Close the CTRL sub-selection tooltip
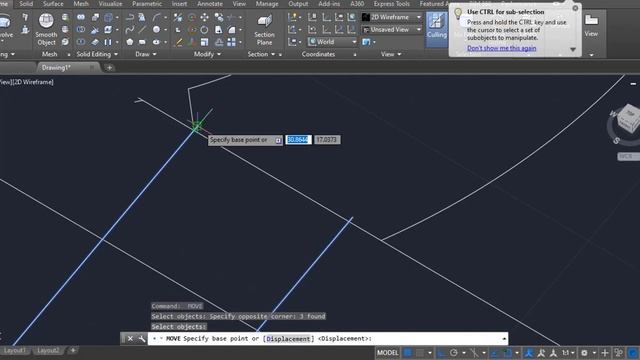Screen dimensions: 640x360 click(575, 8)
